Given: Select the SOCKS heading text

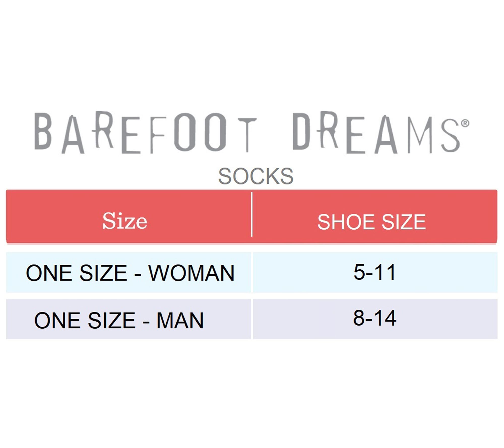Looking at the screenshot, I should click(x=256, y=176).
